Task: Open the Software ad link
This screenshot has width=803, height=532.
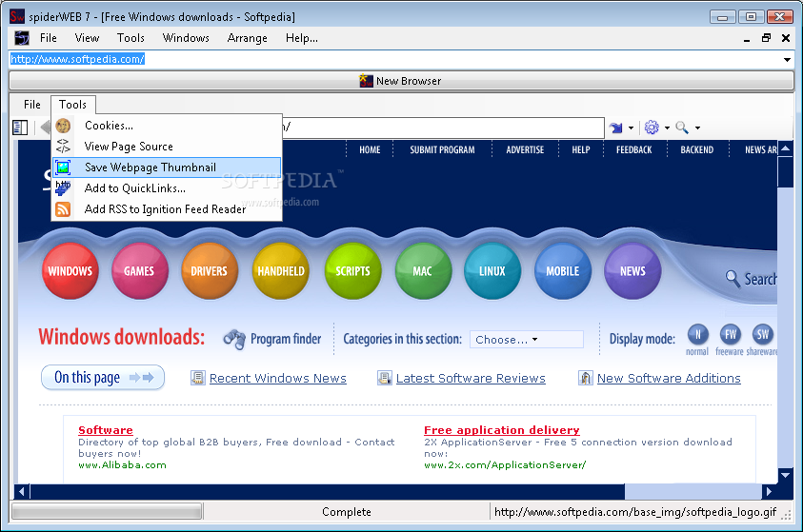Action: (106, 430)
